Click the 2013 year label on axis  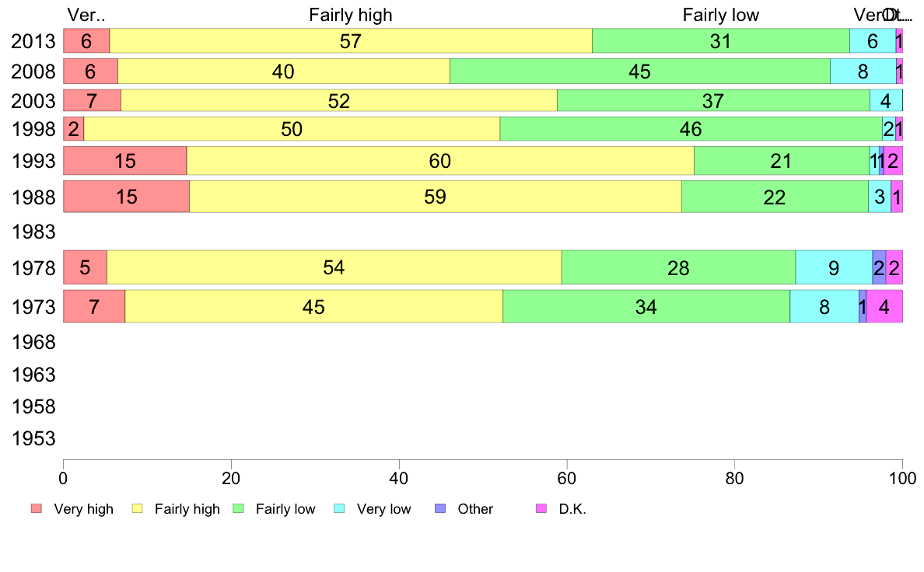[34, 41]
